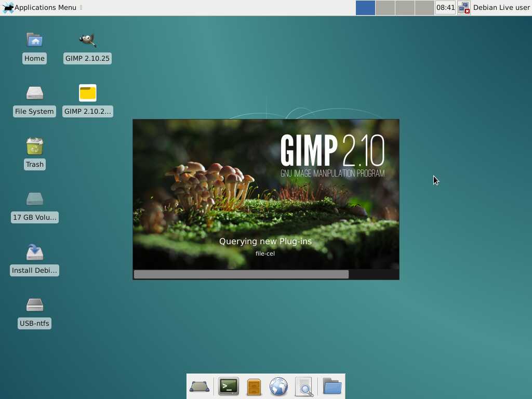
Task: Click the 08:41 clock
Action: pyautogui.click(x=445, y=7)
